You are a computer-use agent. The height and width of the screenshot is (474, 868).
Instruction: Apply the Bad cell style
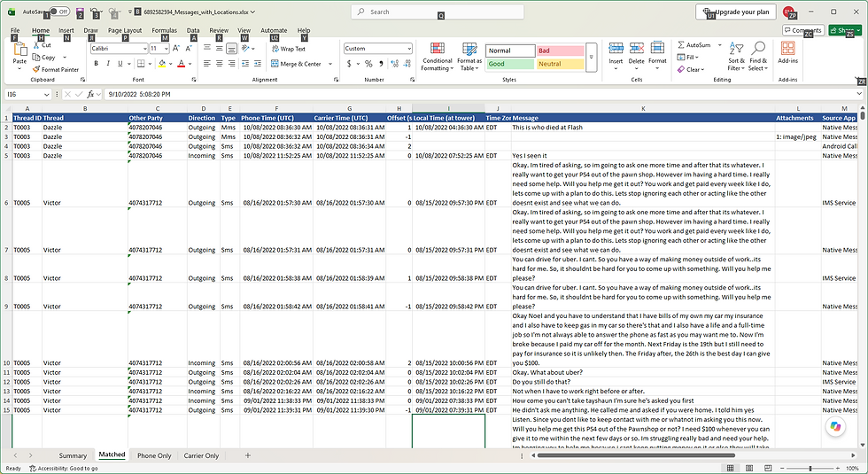tap(560, 51)
